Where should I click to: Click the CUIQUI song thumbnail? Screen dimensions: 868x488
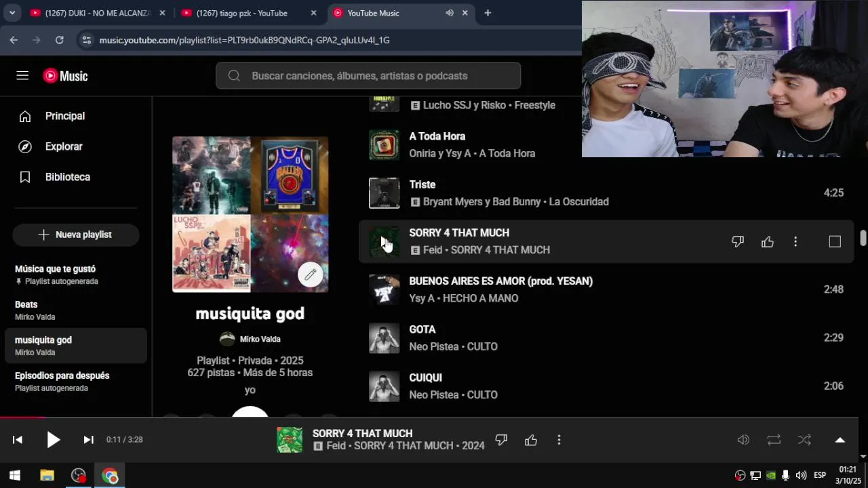[x=384, y=386]
